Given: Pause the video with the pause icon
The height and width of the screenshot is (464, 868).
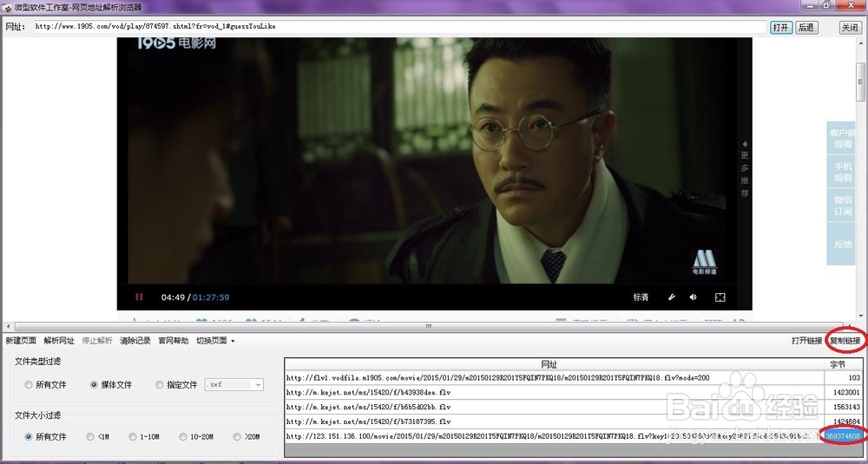Looking at the screenshot, I should point(139,297).
